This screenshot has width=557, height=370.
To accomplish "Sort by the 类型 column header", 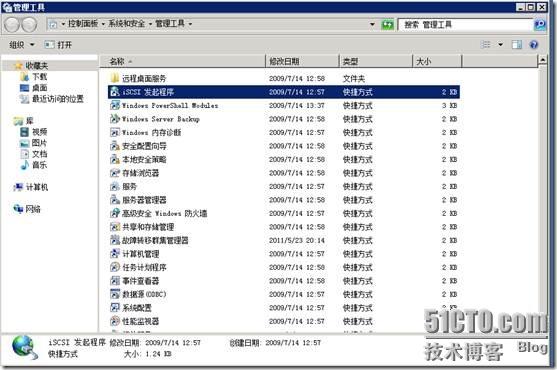I will click(376, 61).
